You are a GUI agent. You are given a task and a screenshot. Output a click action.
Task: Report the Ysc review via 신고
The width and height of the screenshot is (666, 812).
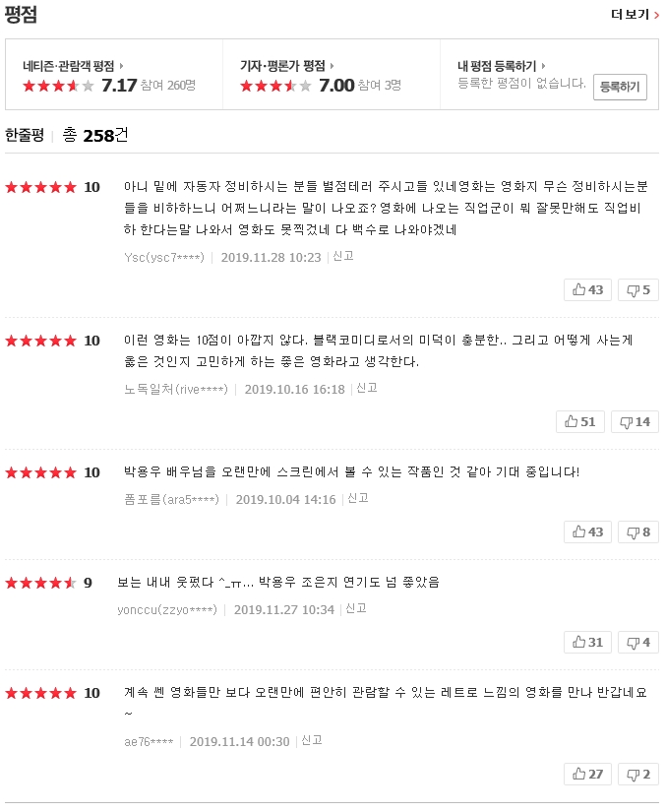pos(343,256)
